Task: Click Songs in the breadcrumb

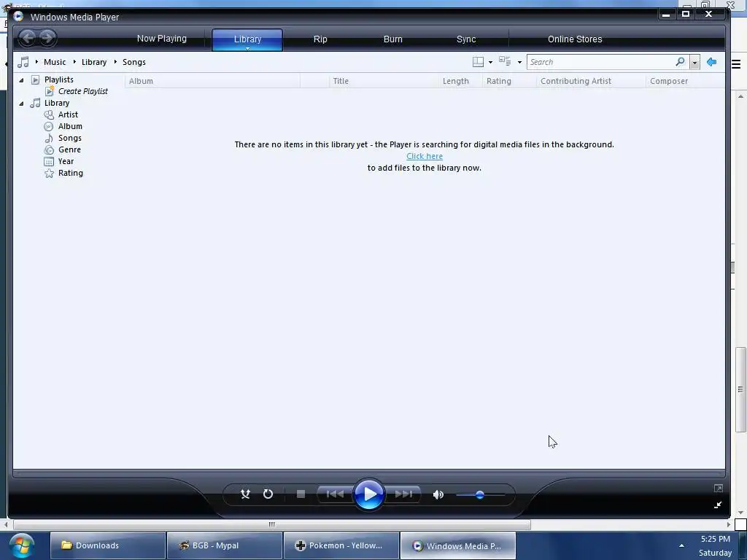Action: pyautogui.click(x=134, y=62)
